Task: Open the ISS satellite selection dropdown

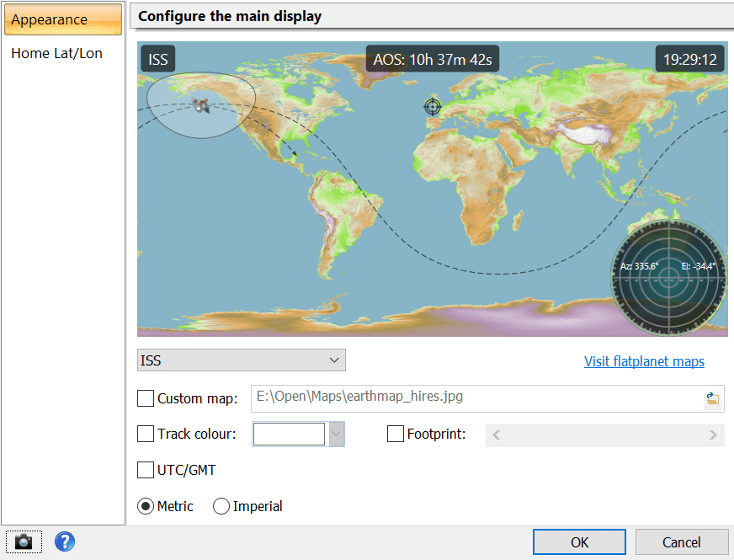Action: pos(242,360)
